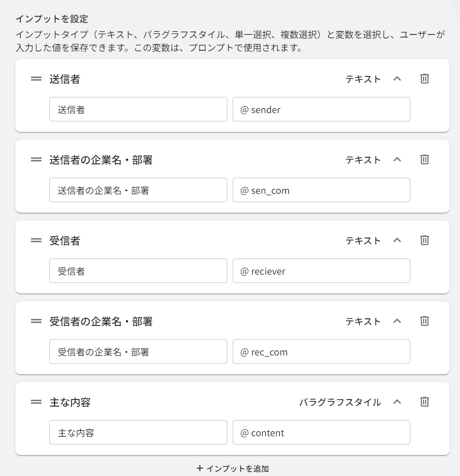Click the インプットを追加 button
Image resolution: width=460 pixels, height=476 pixels.
pyautogui.click(x=233, y=469)
